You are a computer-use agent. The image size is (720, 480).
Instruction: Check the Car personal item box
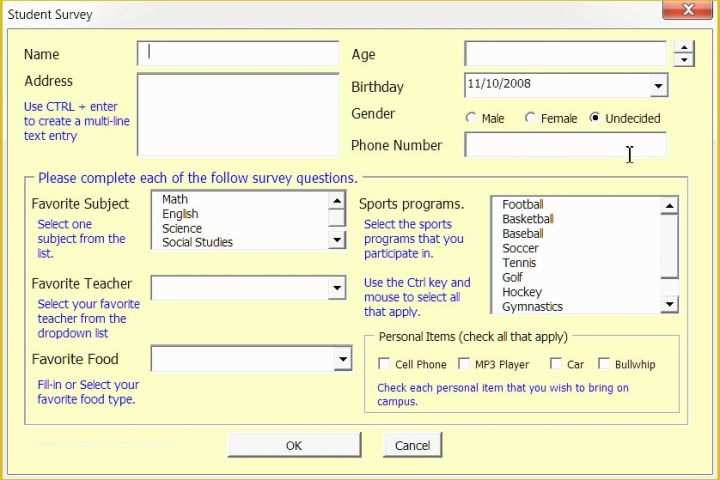click(x=556, y=363)
